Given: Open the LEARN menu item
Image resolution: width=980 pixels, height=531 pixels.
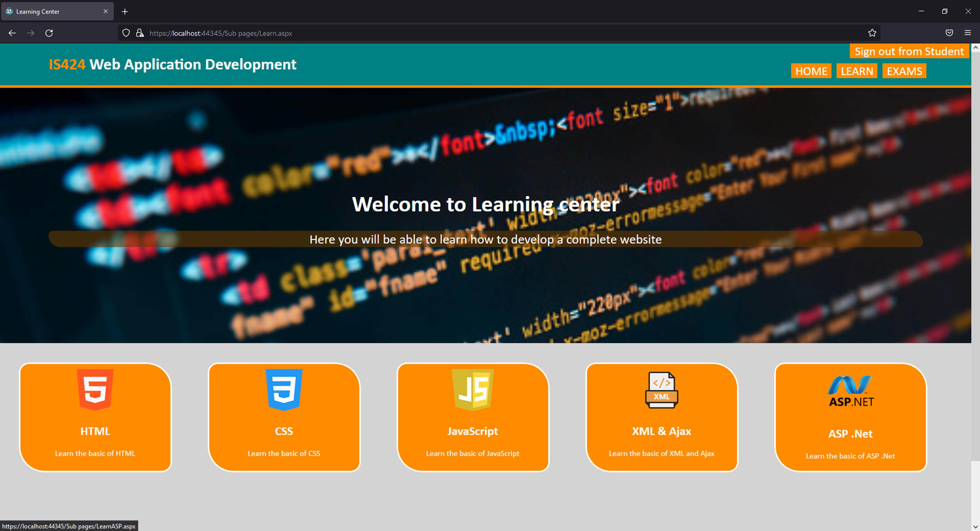Looking at the screenshot, I should 857,71.
